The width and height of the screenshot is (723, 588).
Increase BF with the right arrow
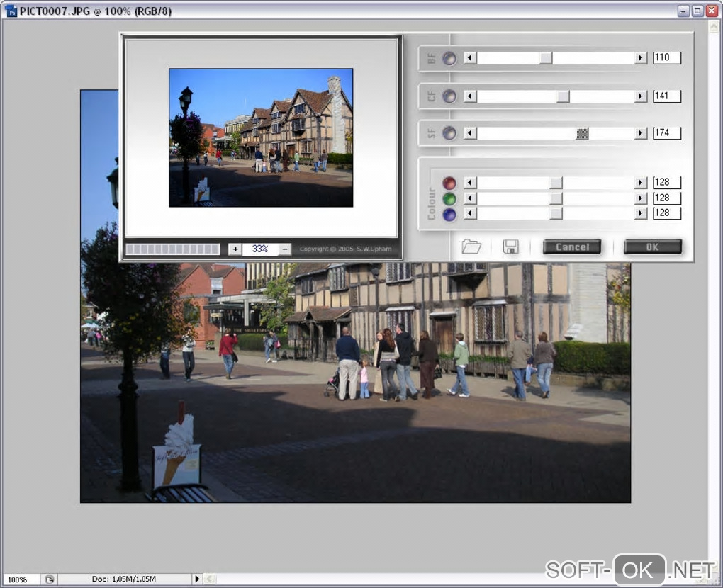[641, 57]
